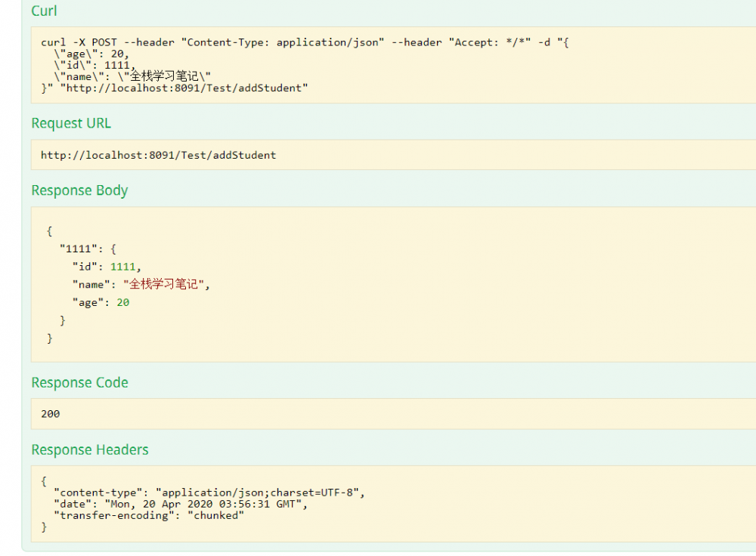Click the opening brace of the response body
Viewport: 756px width, 556px height.
50,231
